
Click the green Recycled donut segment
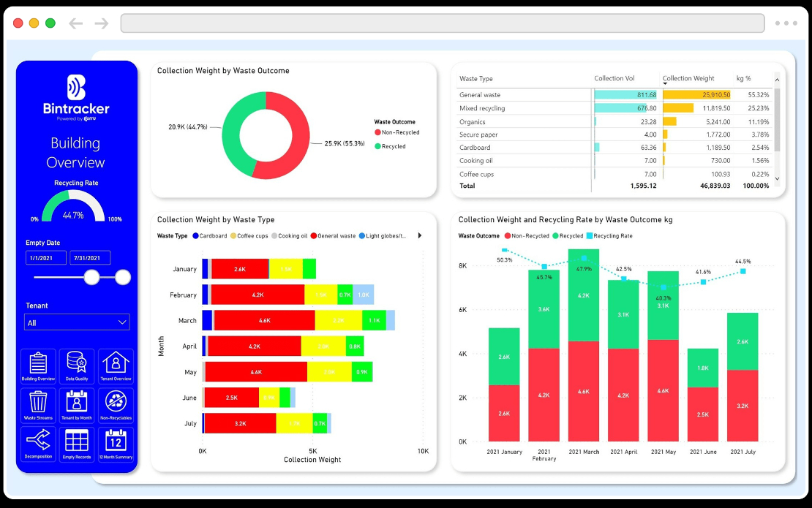point(231,135)
